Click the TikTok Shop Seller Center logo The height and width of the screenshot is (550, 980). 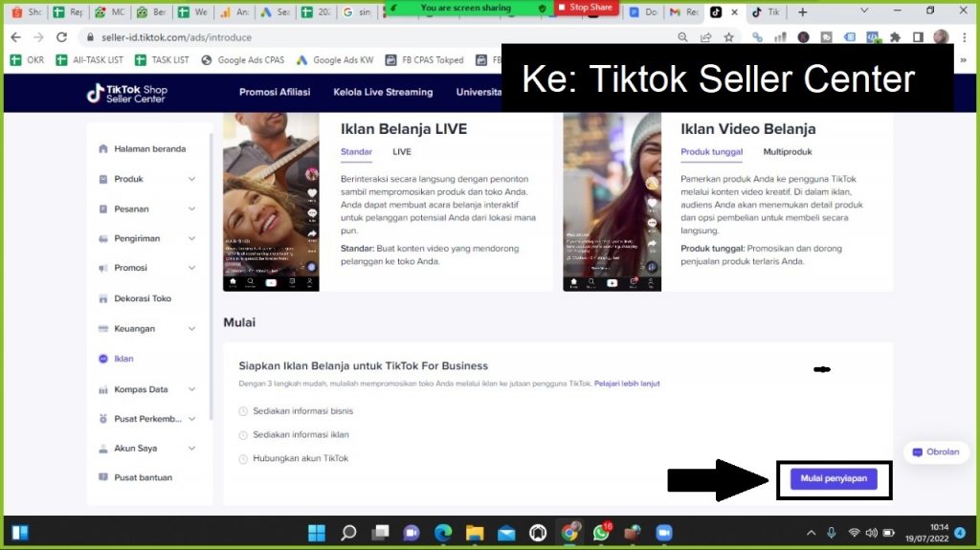126,93
